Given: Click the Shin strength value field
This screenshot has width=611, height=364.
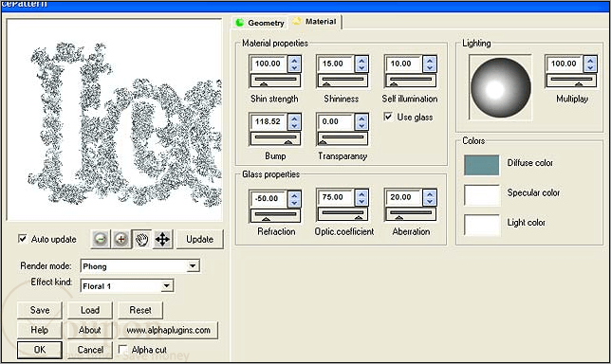Looking at the screenshot, I should pos(268,64).
